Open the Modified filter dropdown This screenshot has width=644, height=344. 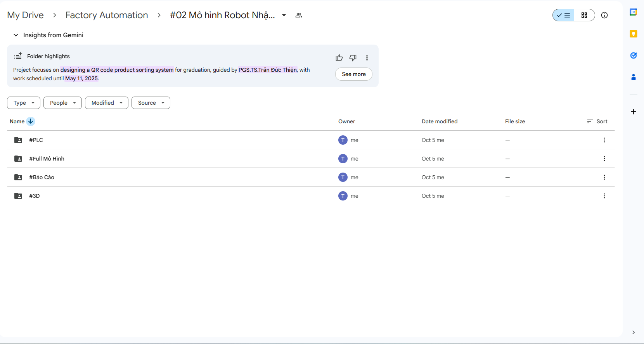[106, 103]
